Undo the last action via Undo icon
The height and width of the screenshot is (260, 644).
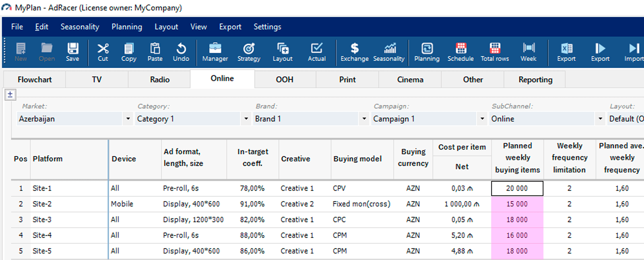coord(181,52)
